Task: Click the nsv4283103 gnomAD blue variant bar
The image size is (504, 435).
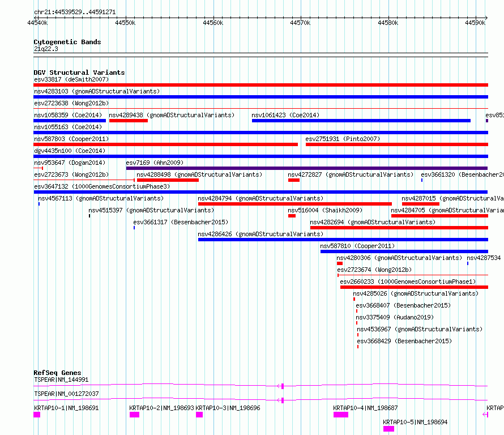Action: (x=260, y=97)
